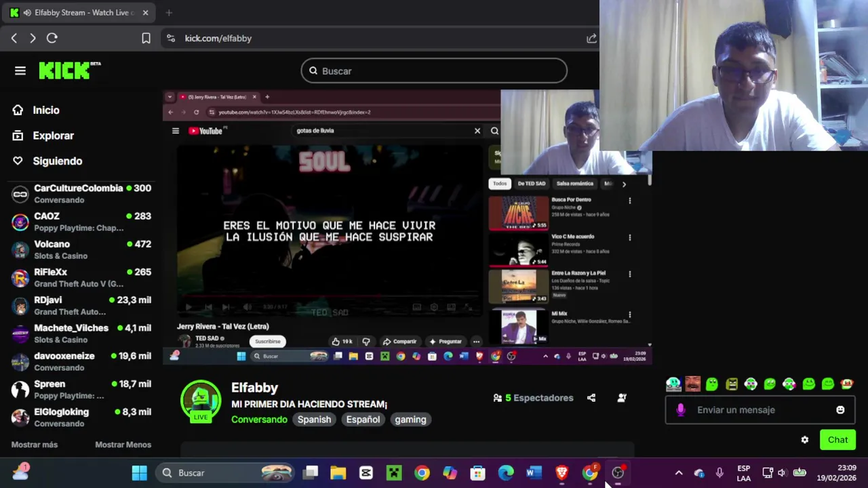Select the Español tag

coord(363,420)
